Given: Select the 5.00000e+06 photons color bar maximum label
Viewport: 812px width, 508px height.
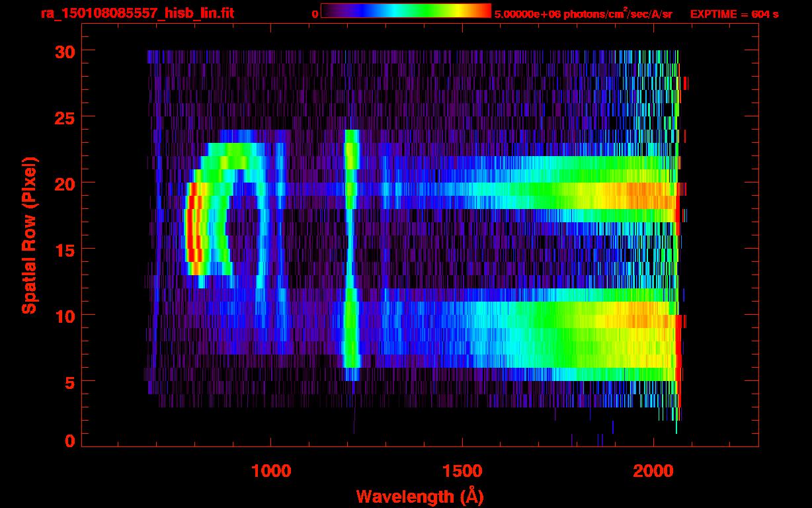Looking at the screenshot, I should [583, 14].
